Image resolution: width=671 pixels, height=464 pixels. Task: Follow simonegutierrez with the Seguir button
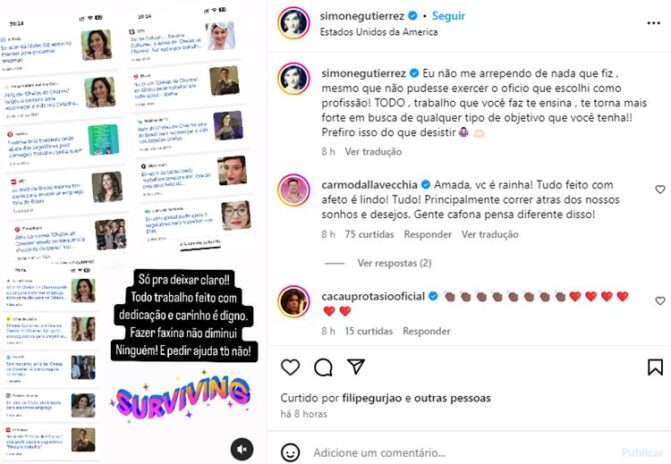[x=448, y=16]
